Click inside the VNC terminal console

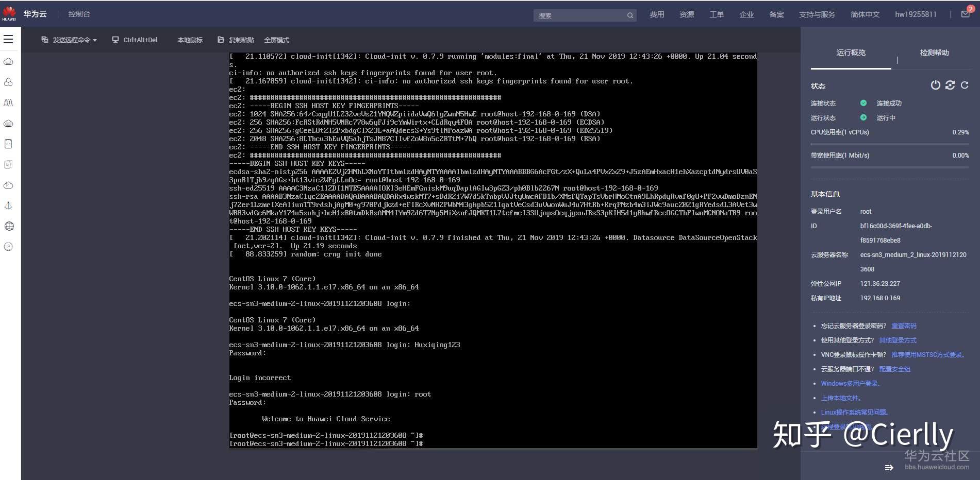tap(493, 250)
